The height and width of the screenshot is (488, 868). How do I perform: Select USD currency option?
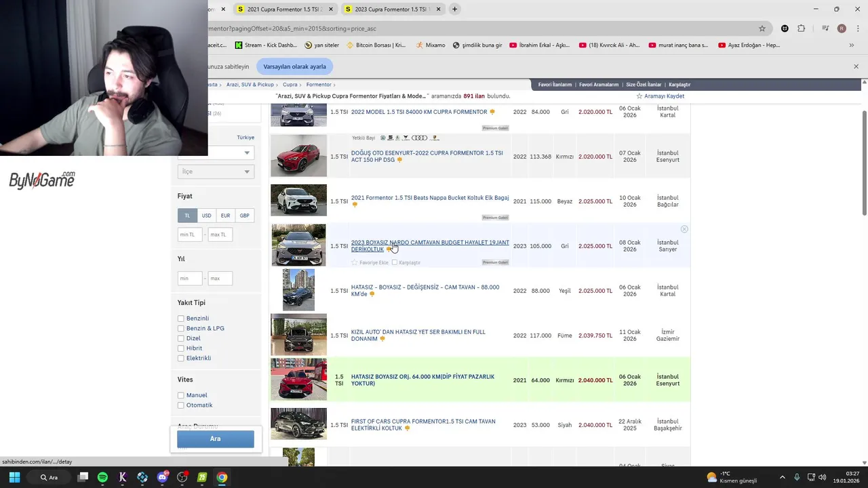[206, 216]
